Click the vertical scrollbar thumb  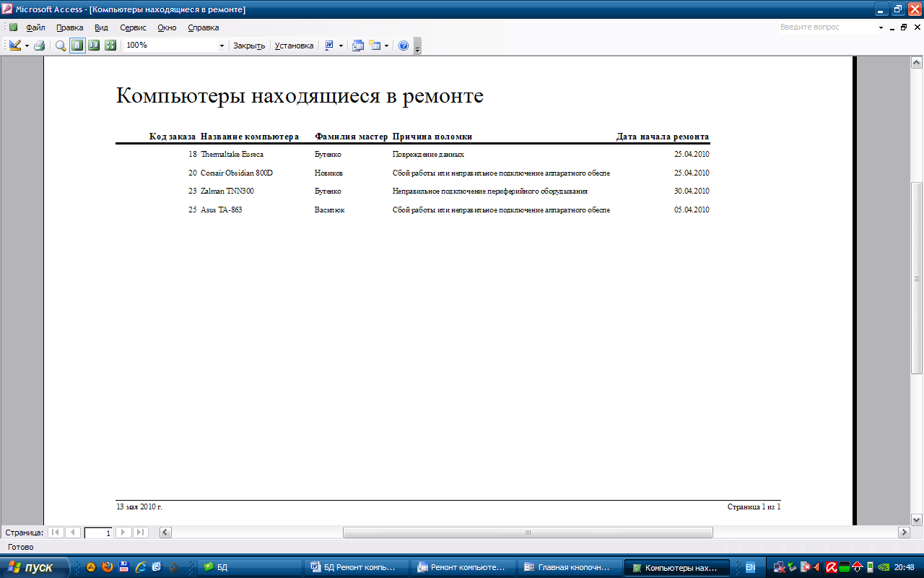pos(917,277)
